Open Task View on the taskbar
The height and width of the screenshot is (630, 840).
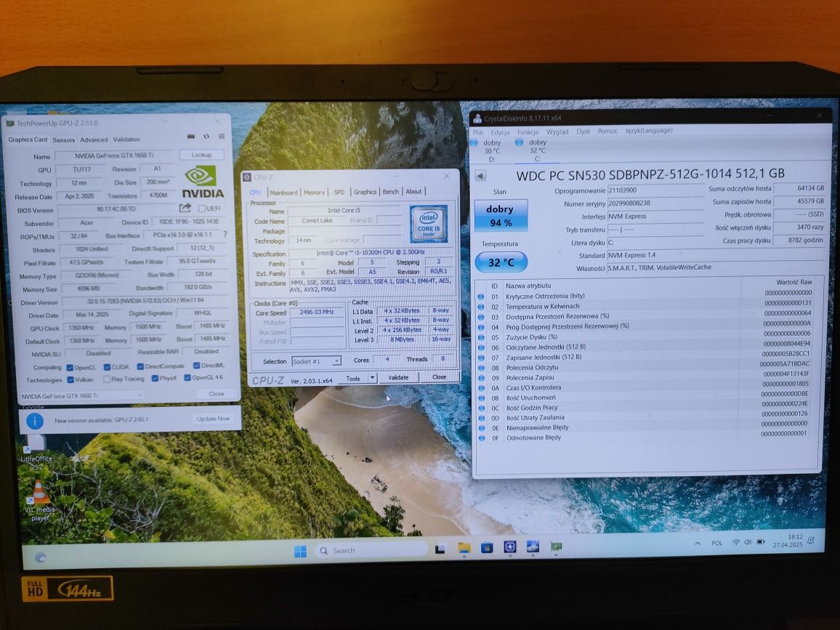coord(440,549)
